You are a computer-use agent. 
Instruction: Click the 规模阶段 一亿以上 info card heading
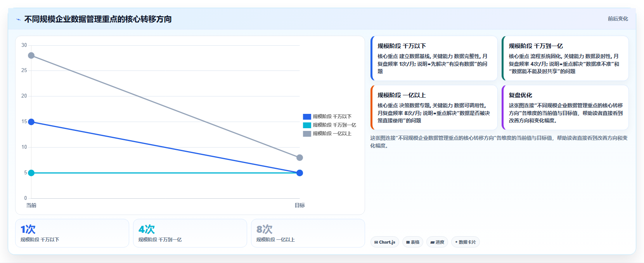(x=402, y=95)
